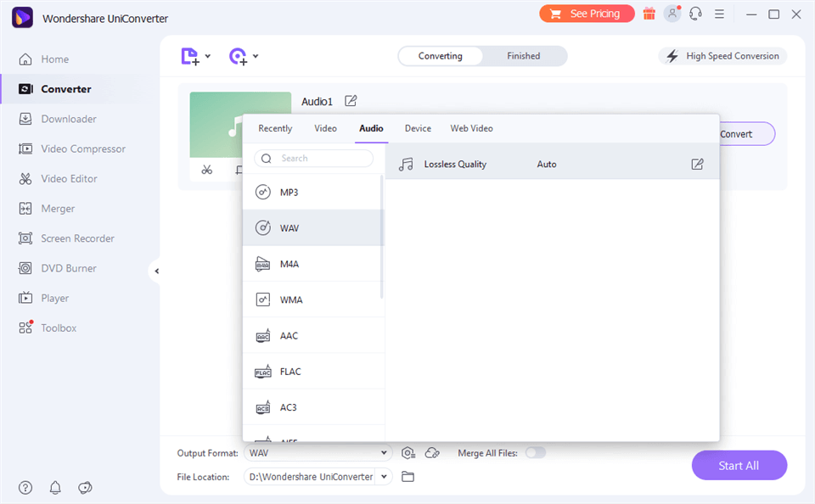Open the gift box promotions icon
This screenshot has width=815, height=504.
pyautogui.click(x=649, y=14)
